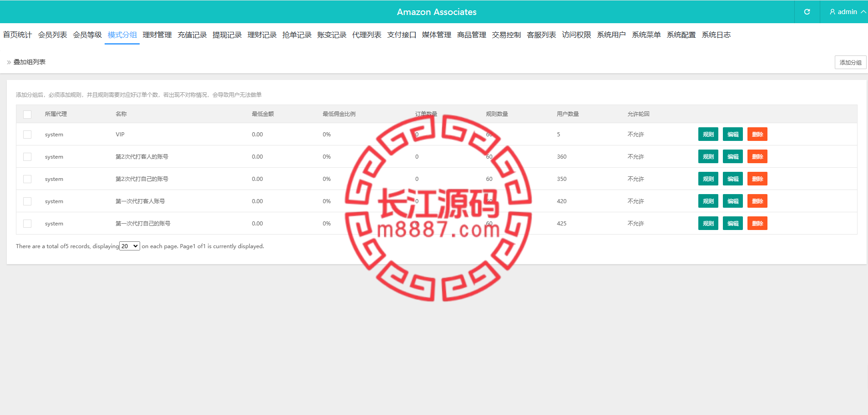Viewport: 868px width, 415px height.
Task: Click user count 425 cell
Action: pos(562,224)
